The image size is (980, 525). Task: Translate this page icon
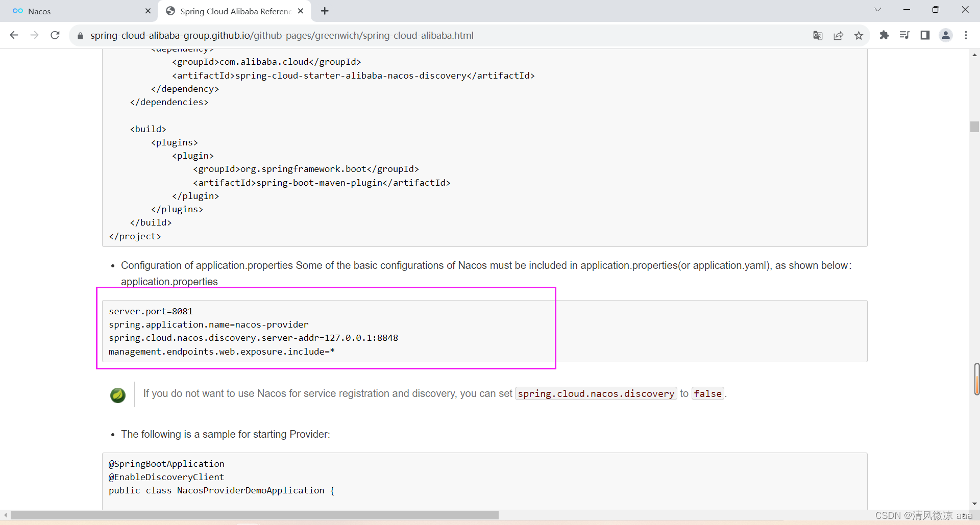[x=818, y=35]
